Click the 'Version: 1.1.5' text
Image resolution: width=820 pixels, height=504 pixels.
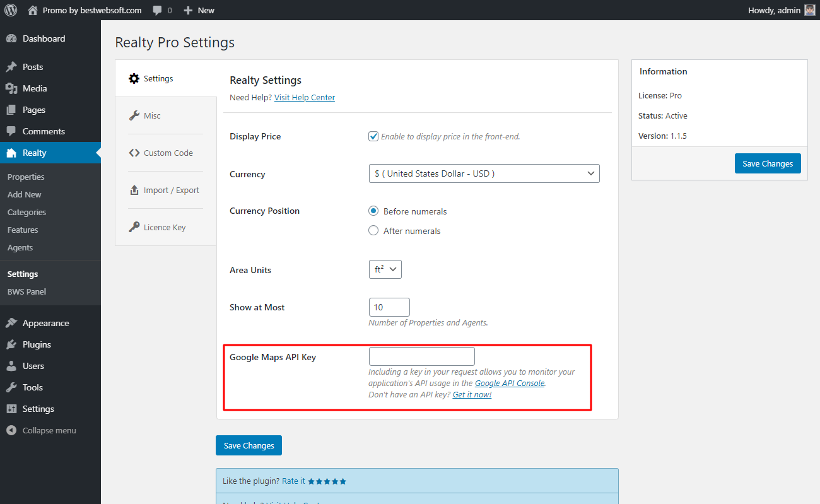(662, 136)
